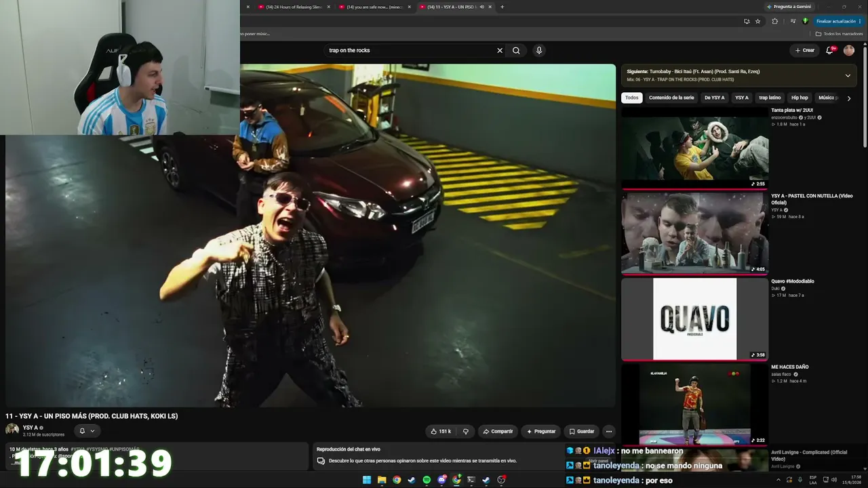The height and width of the screenshot is (488, 868).
Task: Show hidden system tray icons chevron
Action: click(778, 480)
